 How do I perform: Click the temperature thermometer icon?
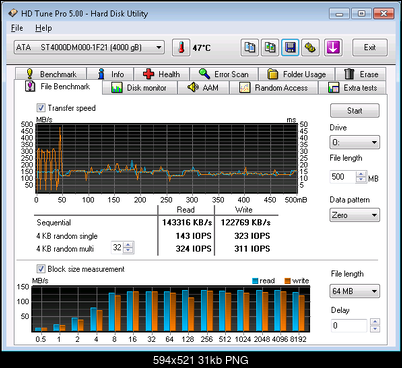coord(181,48)
